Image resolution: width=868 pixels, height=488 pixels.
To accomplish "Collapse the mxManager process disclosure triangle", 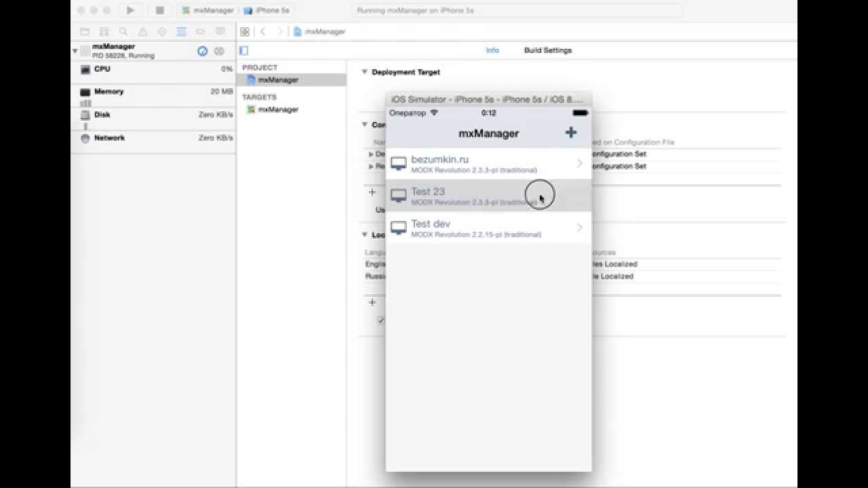I will point(75,51).
